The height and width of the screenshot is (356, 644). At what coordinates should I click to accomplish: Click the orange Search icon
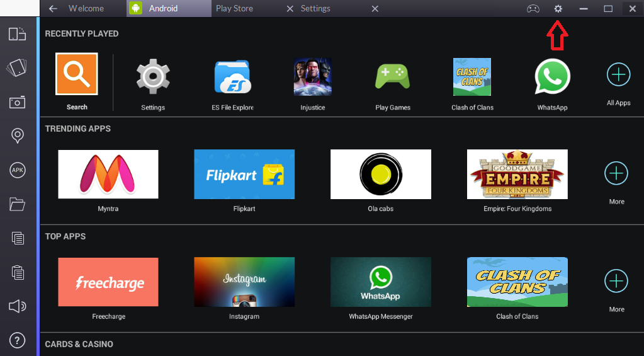pos(77,74)
